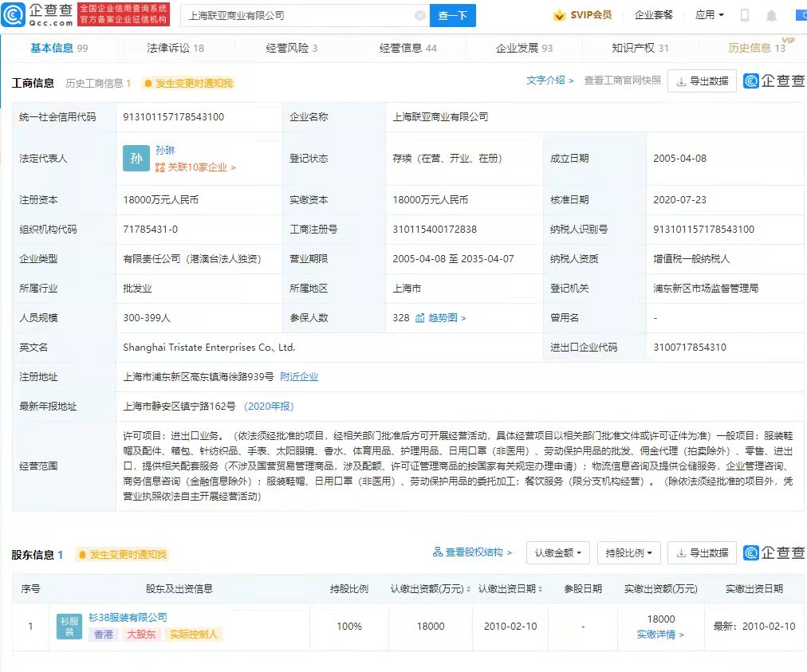Click 发生变更时通知我 beside 工商信息
Image resolution: width=807 pixels, height=672 pixels.
point(188,84)
